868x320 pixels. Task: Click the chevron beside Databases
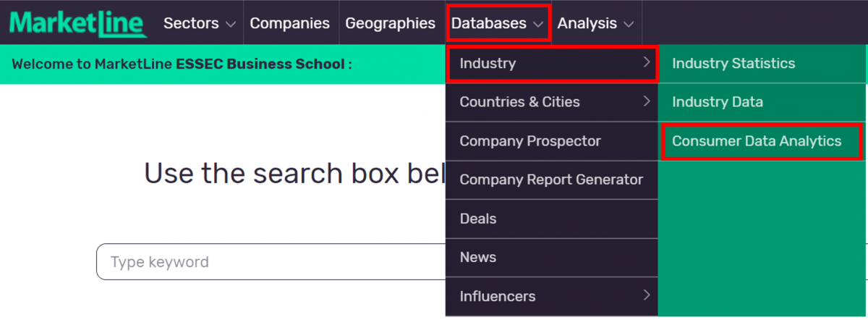pyautogui.click(x=537, y=24)
